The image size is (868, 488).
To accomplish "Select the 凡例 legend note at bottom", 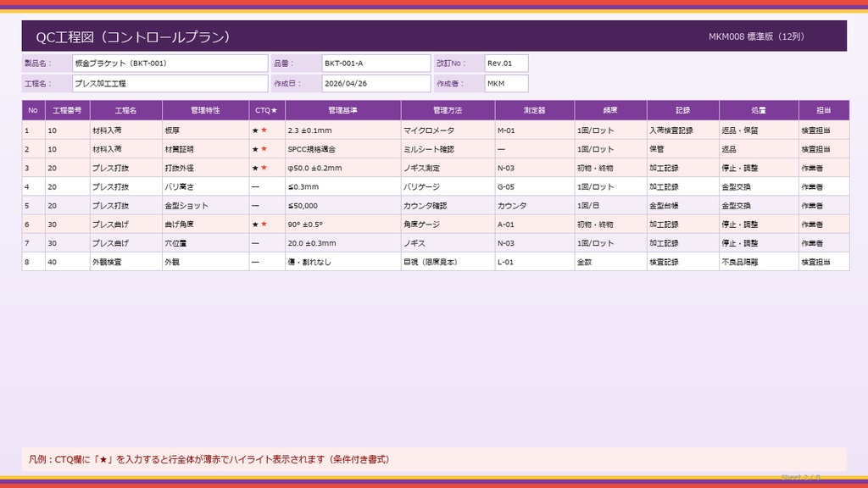I will 434,459.
